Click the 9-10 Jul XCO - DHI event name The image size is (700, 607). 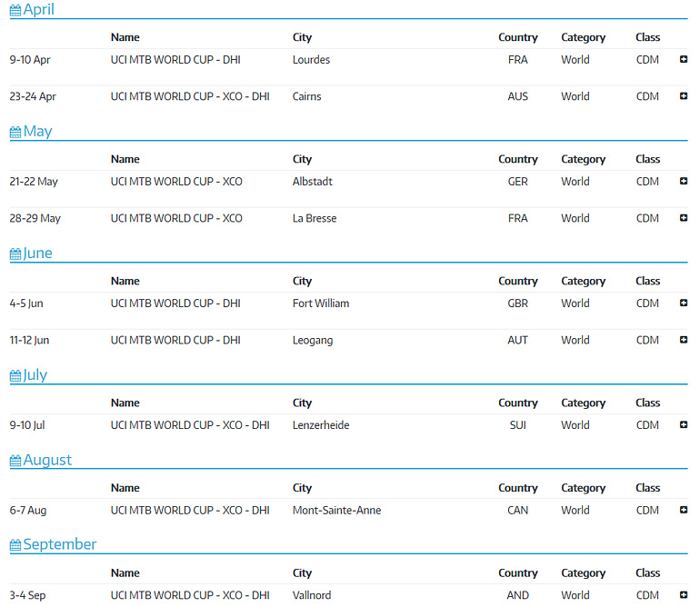pos(190,425)
